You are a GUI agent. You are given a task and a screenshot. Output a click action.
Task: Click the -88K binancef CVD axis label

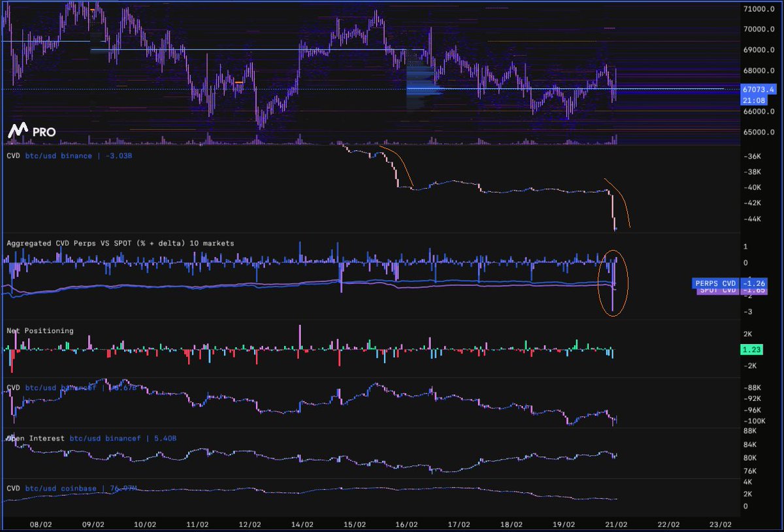[752, 387]
